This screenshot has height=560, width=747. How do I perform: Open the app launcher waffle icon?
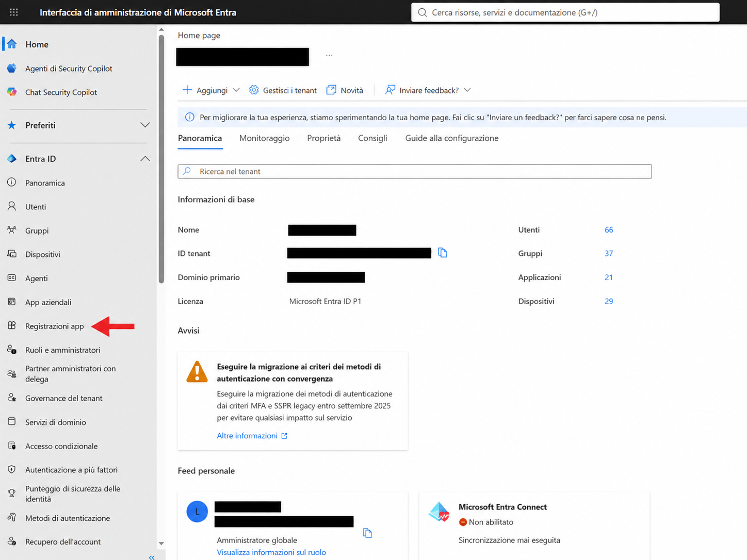[x=14, y=12]
